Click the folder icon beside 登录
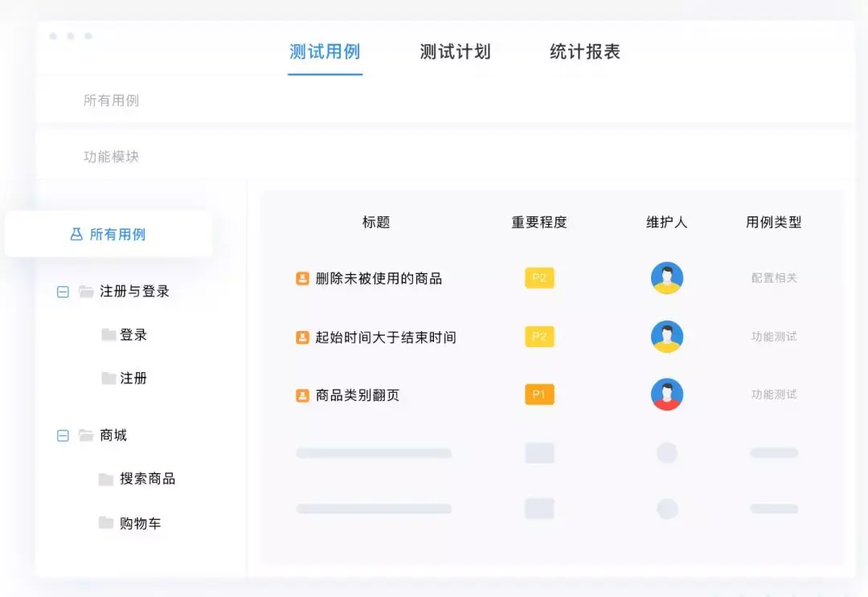 108,334
